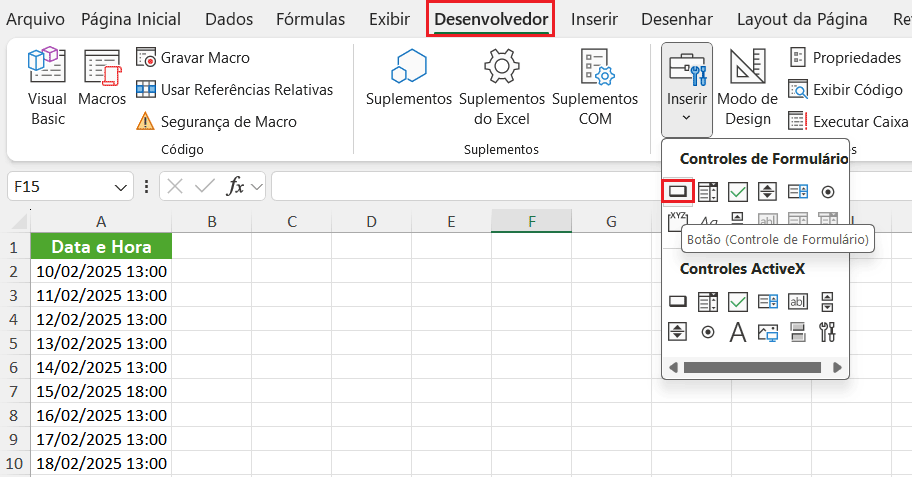Insert a Form Control button (Botão)
This screenshot has height=477, width=912.
click(x=678, y=190)
